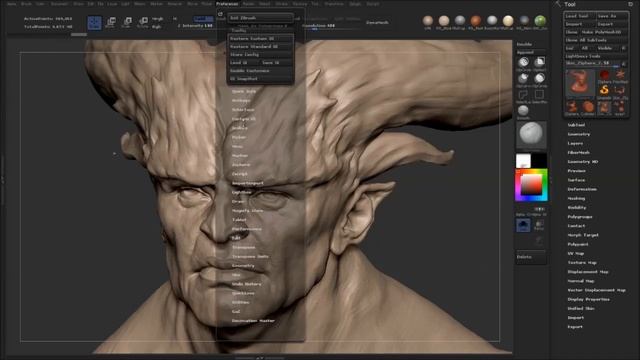Enable the Scale transform mode

(127, 22)
